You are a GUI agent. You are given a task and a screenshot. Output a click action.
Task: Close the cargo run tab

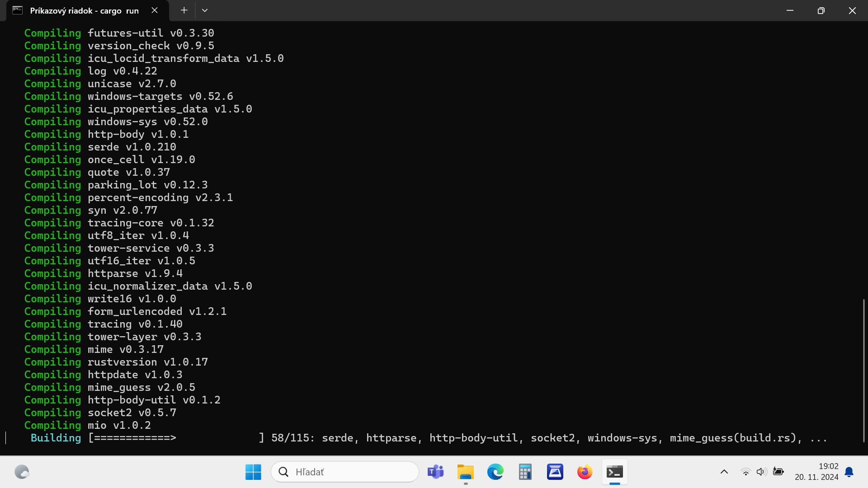tap(155, 10)
